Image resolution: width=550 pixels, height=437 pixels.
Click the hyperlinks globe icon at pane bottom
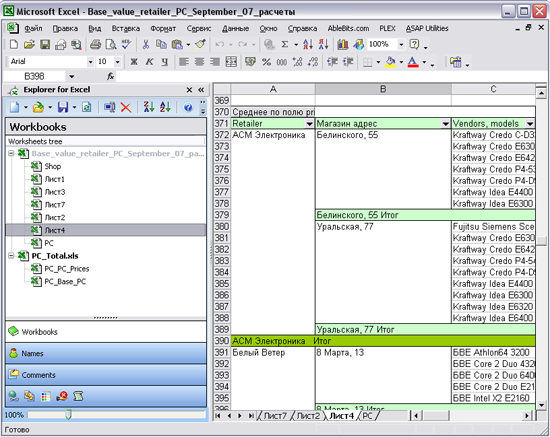tap(14, 396)
